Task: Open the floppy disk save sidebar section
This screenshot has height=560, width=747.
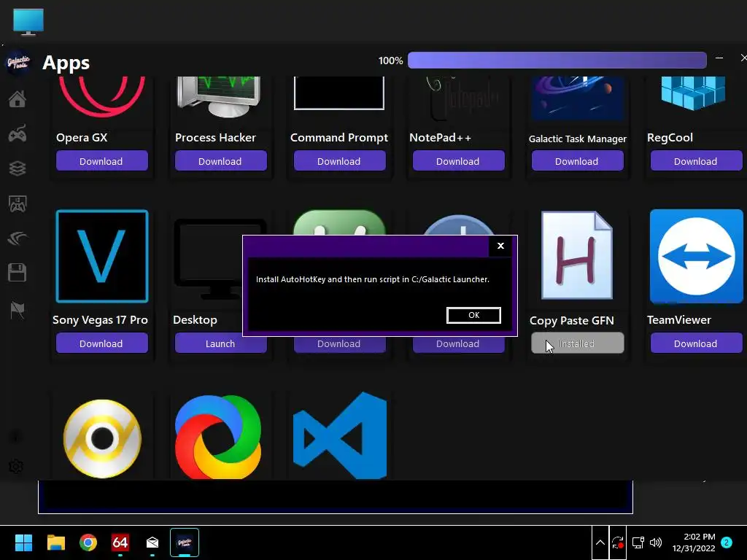Action: [18, 273]
